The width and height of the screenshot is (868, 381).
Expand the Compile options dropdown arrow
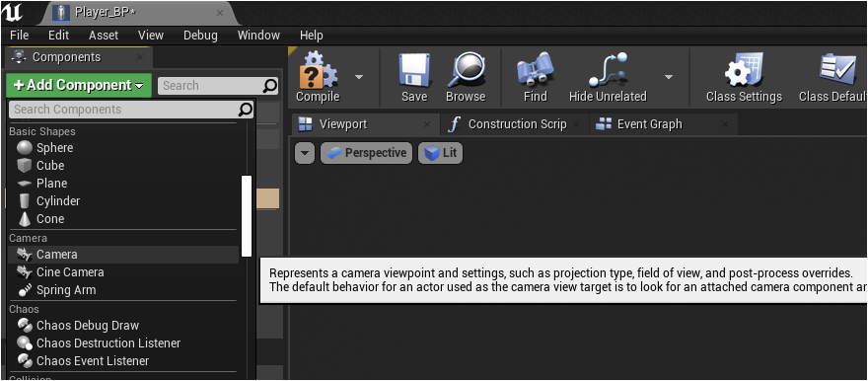coord(359,76)
